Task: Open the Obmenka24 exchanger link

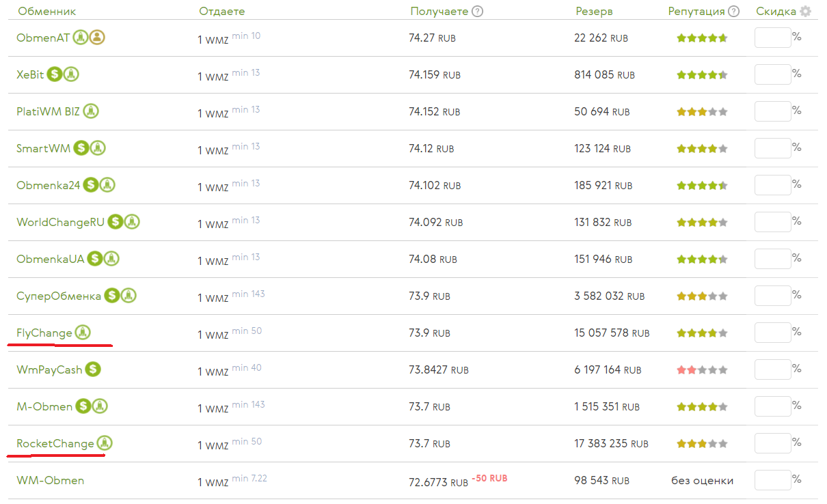Action: (49, 185)
